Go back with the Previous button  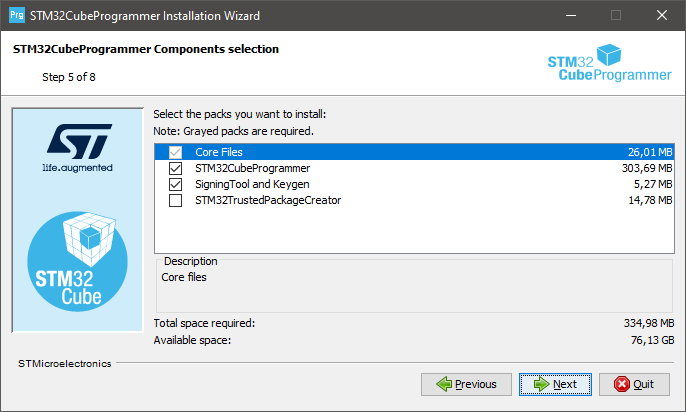click(x=466, y=384)
